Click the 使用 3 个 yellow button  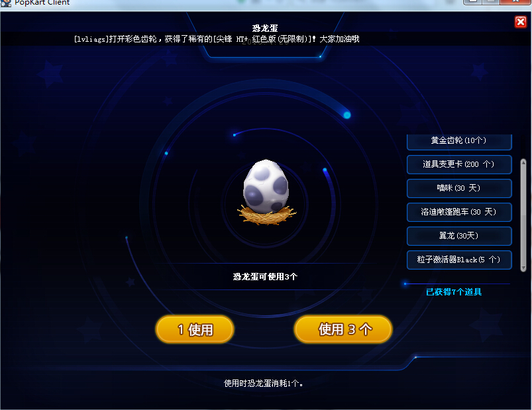click(343, 329)
